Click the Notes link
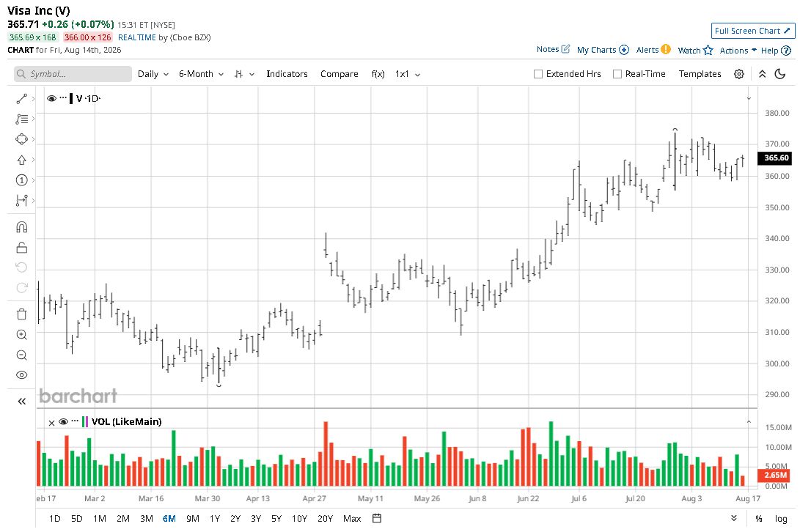Viewport: 800px width, 532px height. coord(548,49)
